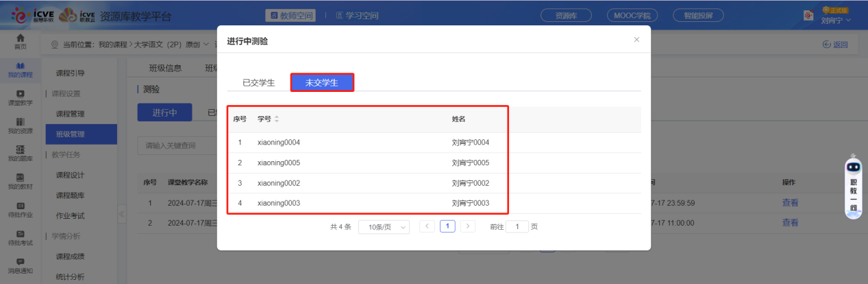This screenshot has width=868, height=284.
Task: Collapse the left course menu panel arrow
Action: point(122,214)
